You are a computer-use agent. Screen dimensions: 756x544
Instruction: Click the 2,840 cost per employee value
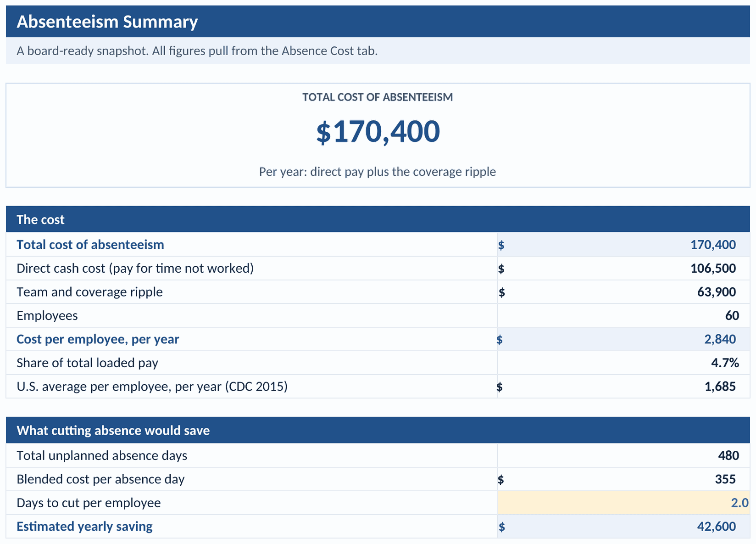(x=720, y=339)
